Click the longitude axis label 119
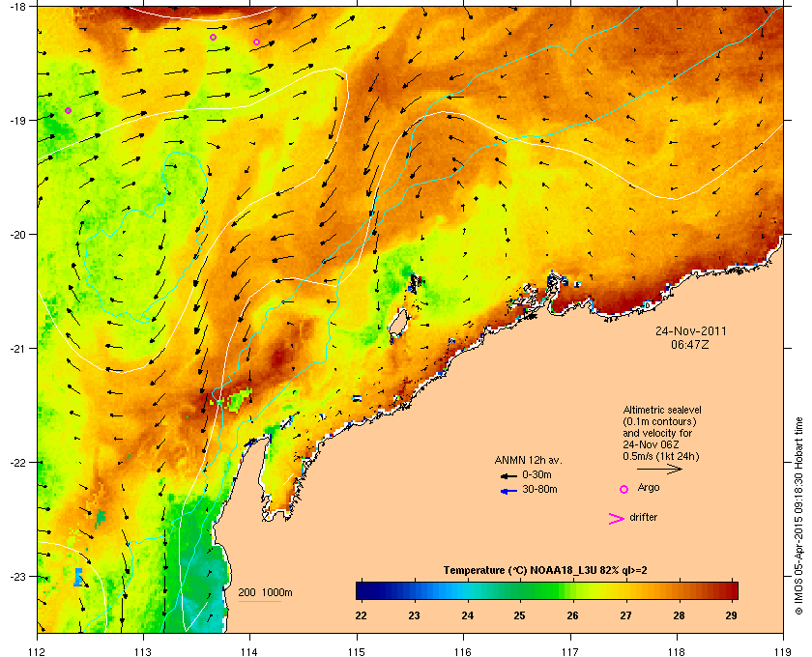Screen dimensions: 812x657 [783, 652]
